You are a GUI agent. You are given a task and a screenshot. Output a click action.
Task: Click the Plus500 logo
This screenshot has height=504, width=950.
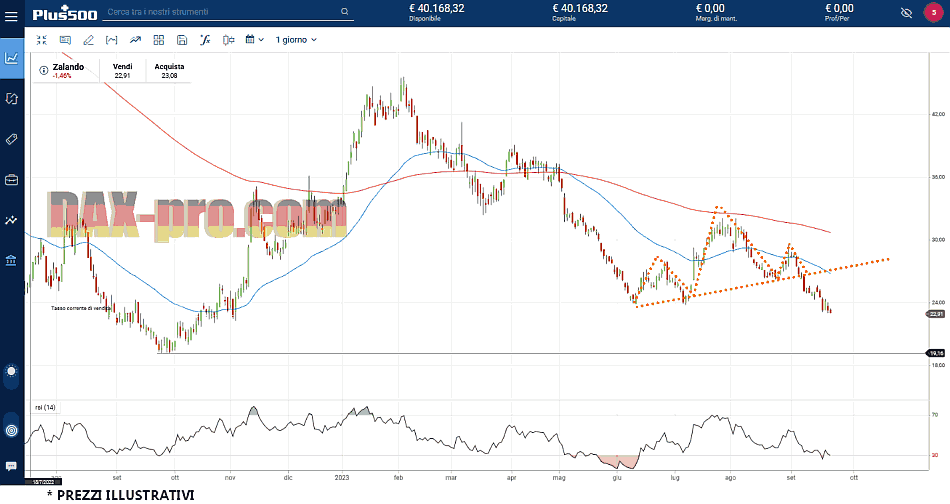pyautogui.click(x=65, y=13)
